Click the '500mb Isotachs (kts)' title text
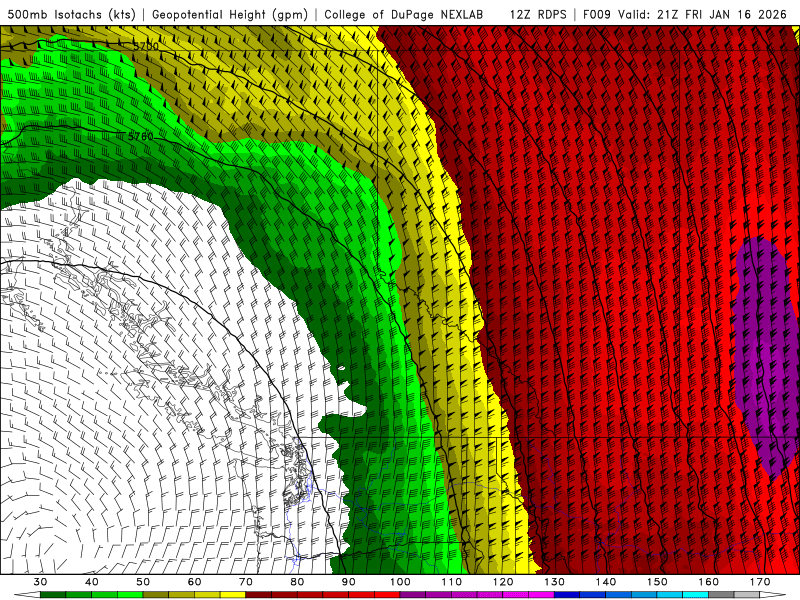This screenshot has width=800, height=600. [72, 14]
